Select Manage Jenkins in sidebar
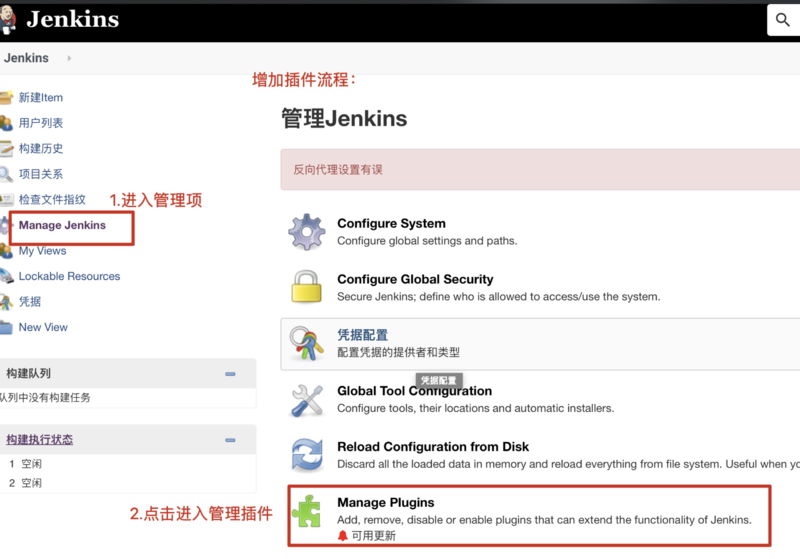 click(x=62, y=225)
